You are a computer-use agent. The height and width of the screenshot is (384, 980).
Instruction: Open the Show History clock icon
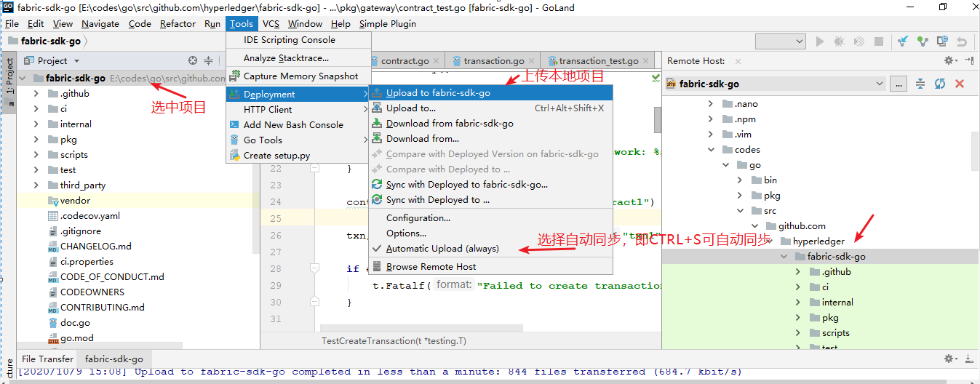943,42
